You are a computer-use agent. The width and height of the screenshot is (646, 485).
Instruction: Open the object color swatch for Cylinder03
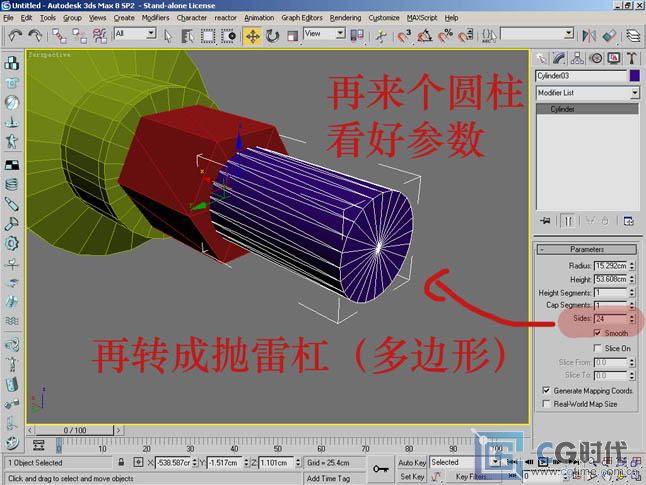[x=634, y=76]
